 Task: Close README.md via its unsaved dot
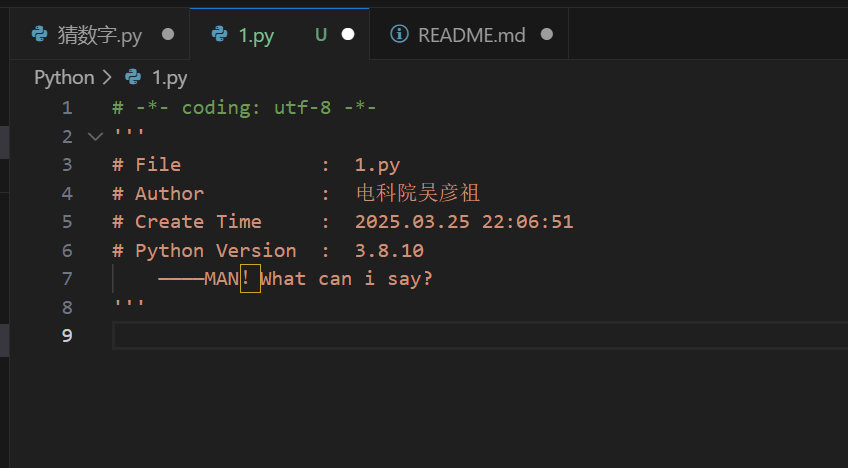tap(547, 35)
